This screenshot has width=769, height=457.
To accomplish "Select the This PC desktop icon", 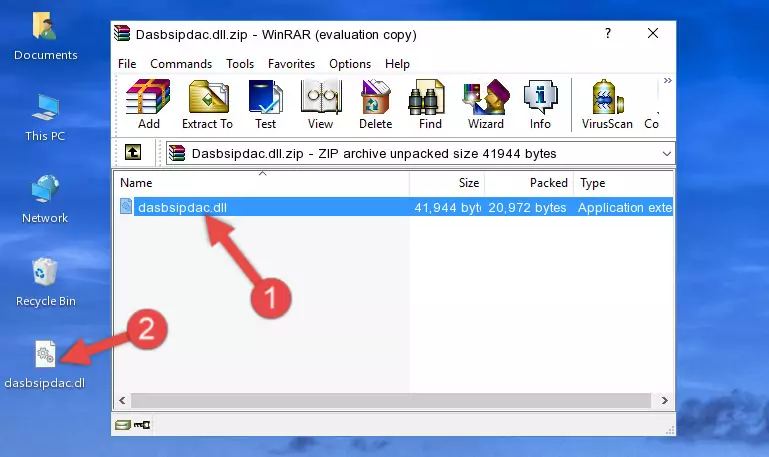I will pyautogui.click(x=45, y=118).
